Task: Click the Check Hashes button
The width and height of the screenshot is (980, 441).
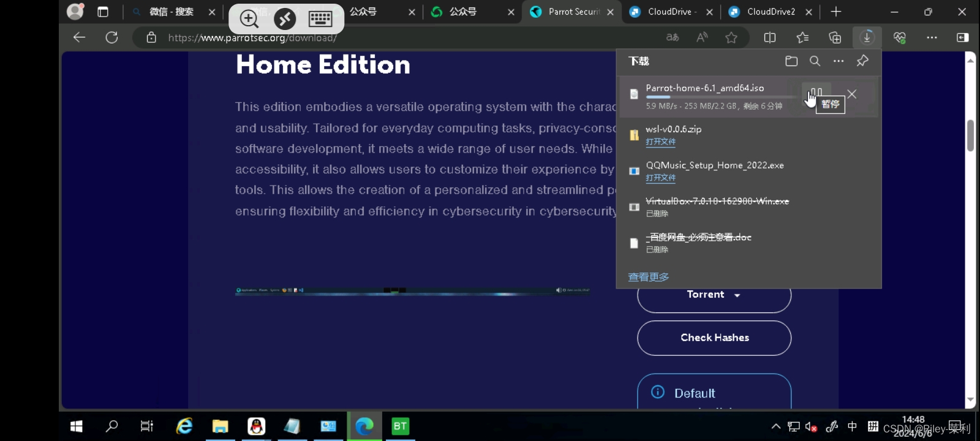Action: point(714,337)
